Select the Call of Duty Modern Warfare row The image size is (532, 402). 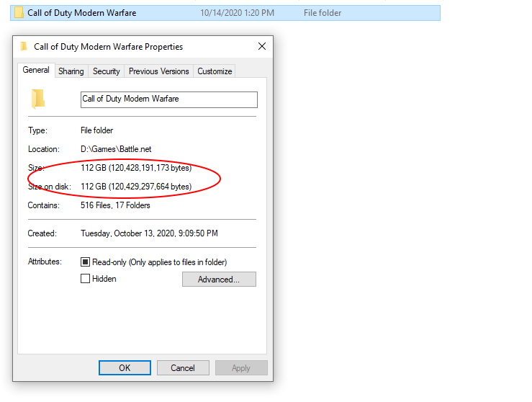pos(225,13)
